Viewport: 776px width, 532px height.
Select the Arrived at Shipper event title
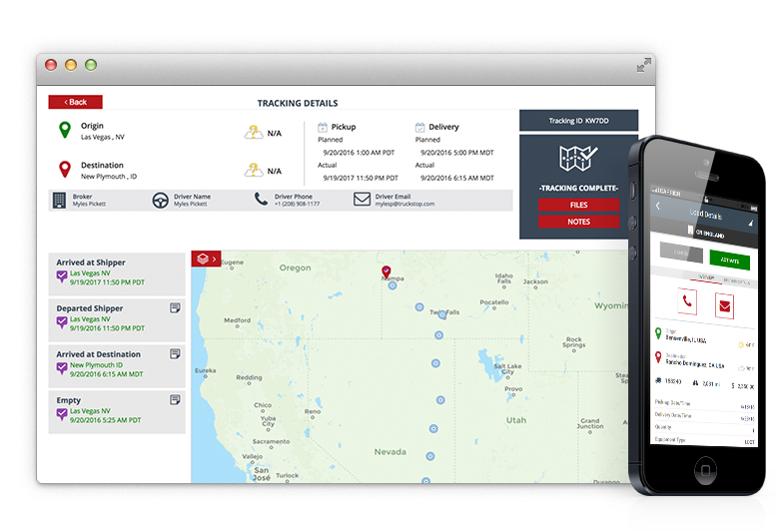91,263
